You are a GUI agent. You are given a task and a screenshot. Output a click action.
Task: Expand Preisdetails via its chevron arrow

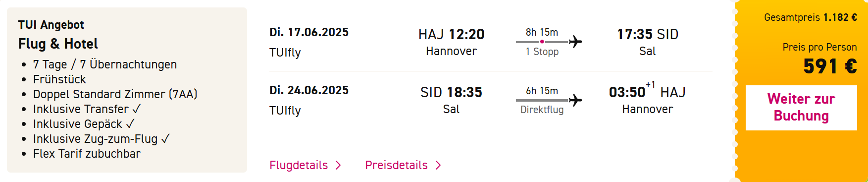tap(438, 165)
